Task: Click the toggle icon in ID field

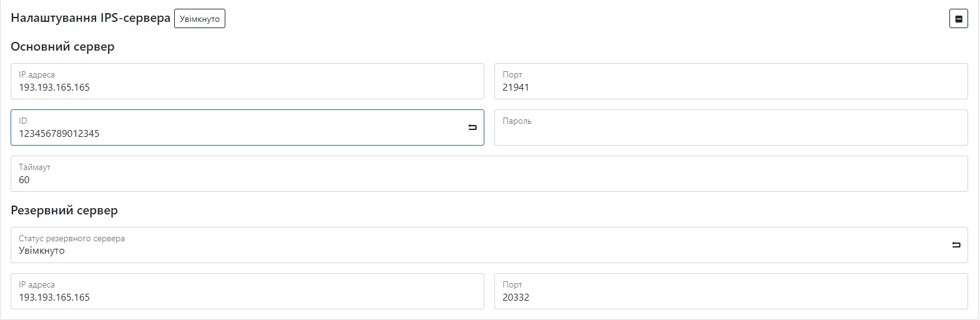Action: coord(473,127)
